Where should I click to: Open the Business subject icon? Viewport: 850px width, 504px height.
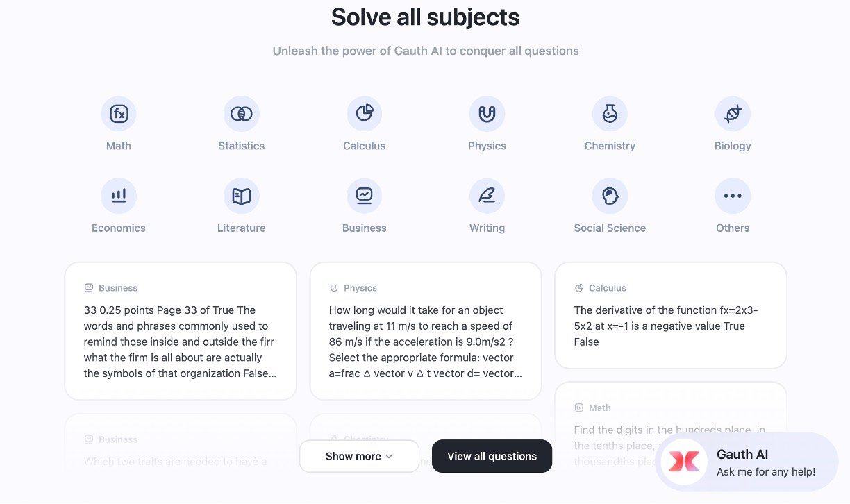click(365, 196)
